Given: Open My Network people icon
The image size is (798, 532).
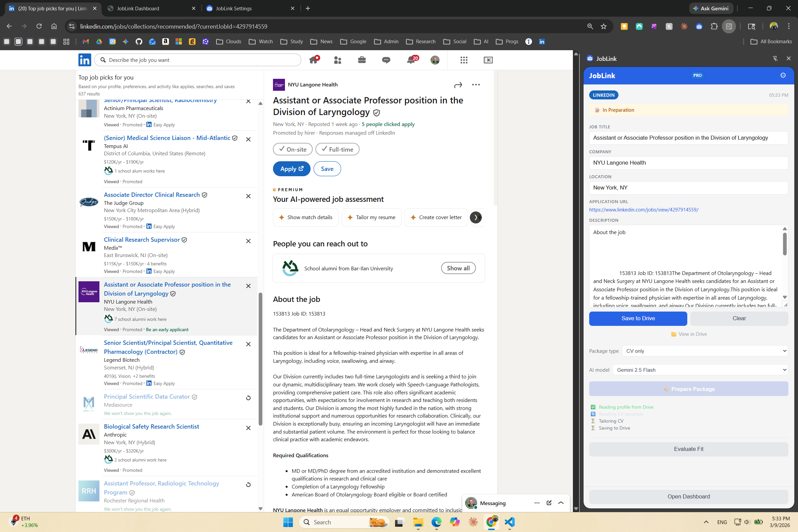Looking at the screenshot, I should [x=337, y=60].
